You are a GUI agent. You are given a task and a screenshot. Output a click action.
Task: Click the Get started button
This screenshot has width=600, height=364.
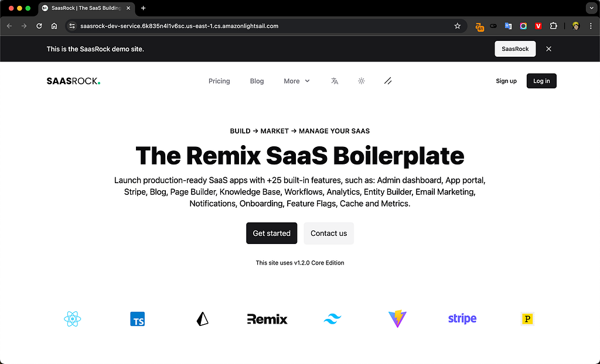(272, 233)
